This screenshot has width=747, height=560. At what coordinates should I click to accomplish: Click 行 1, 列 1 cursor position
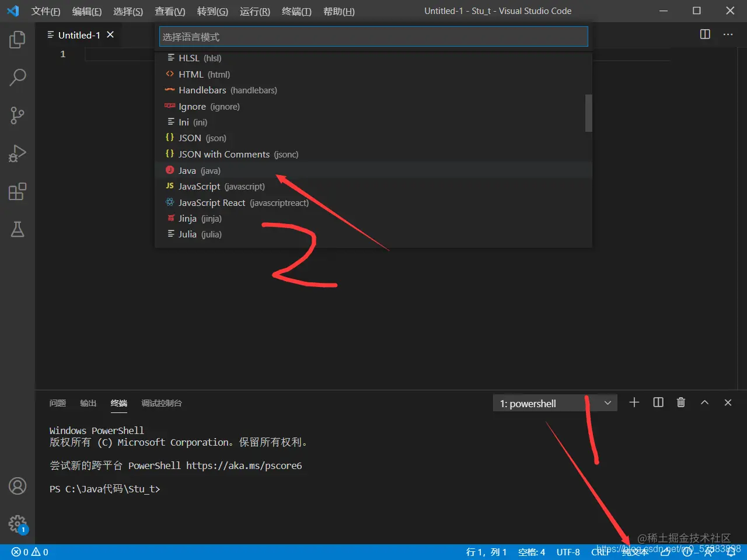click(x=486, y=552)
